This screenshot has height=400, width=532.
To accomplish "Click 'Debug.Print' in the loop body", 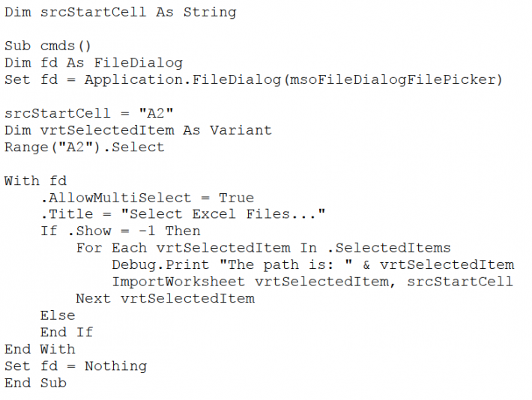I will point(160,264).
